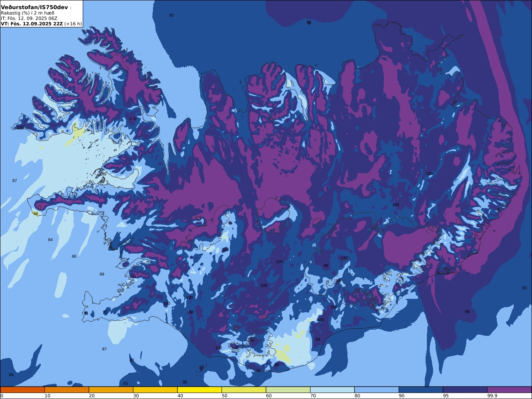Click the legend tick label 50
Viewport: 532px width, 399px height.
[224, 396]
